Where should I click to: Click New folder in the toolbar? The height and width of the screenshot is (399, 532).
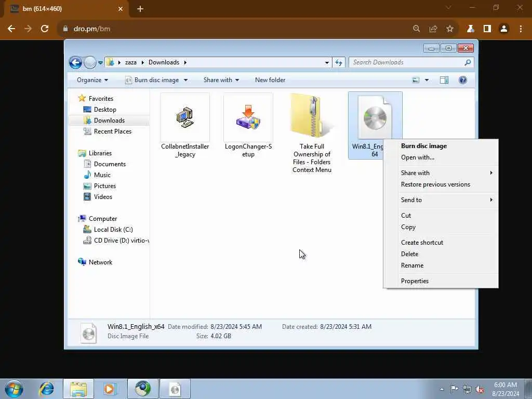(270, 80)
